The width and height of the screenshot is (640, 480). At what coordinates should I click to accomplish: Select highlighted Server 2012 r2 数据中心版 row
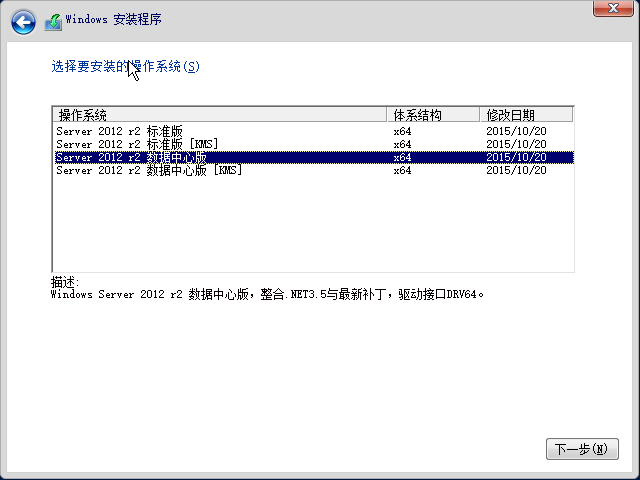(313, 157)
